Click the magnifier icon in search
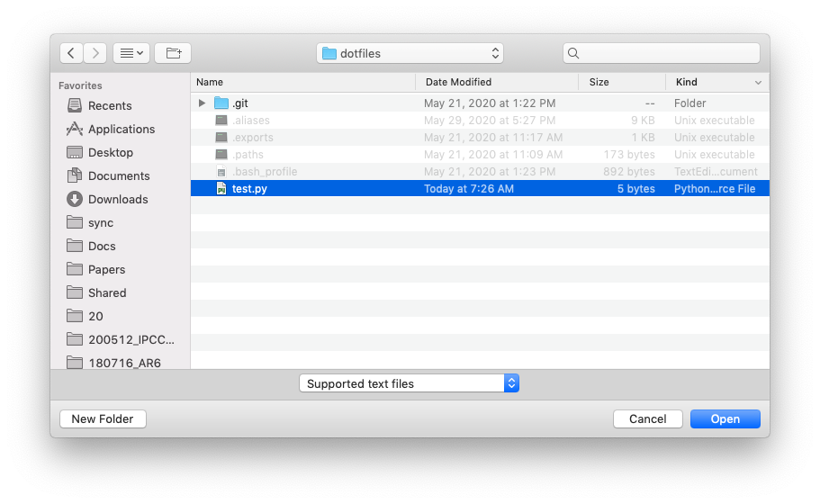Viewport: 820px width, 504px height. point(573,53)
